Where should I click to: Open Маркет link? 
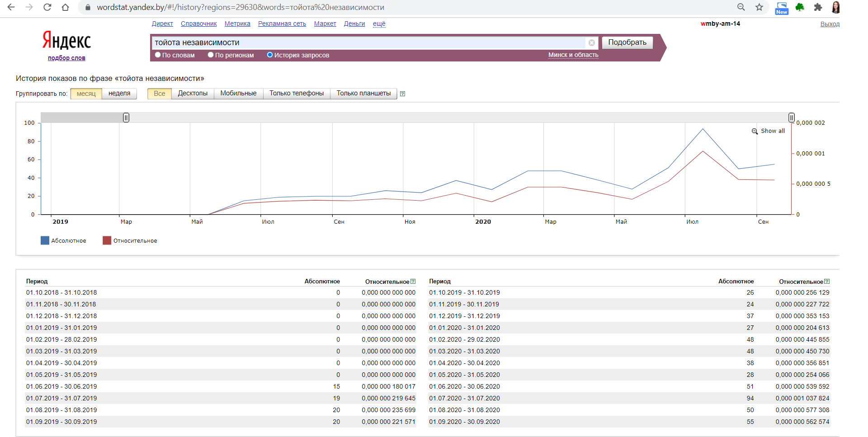(325, 23)
